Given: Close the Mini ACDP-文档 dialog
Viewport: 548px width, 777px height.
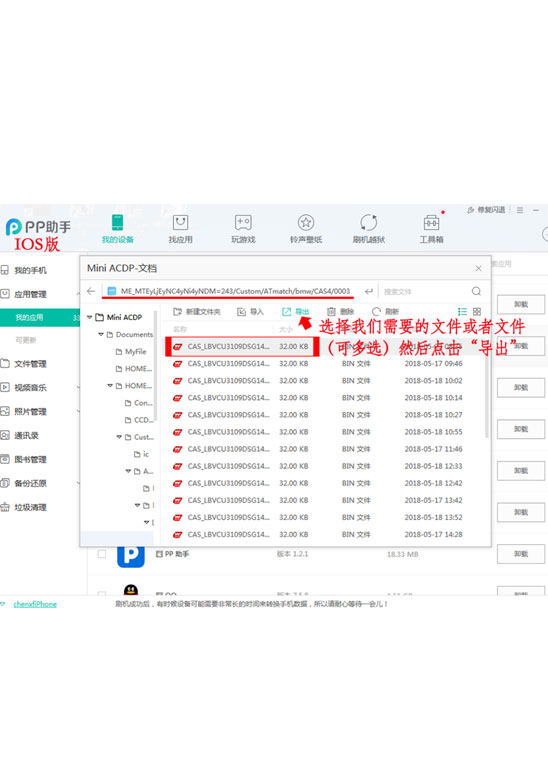Looking at the screenshot, I should click(x=478, y=269).
